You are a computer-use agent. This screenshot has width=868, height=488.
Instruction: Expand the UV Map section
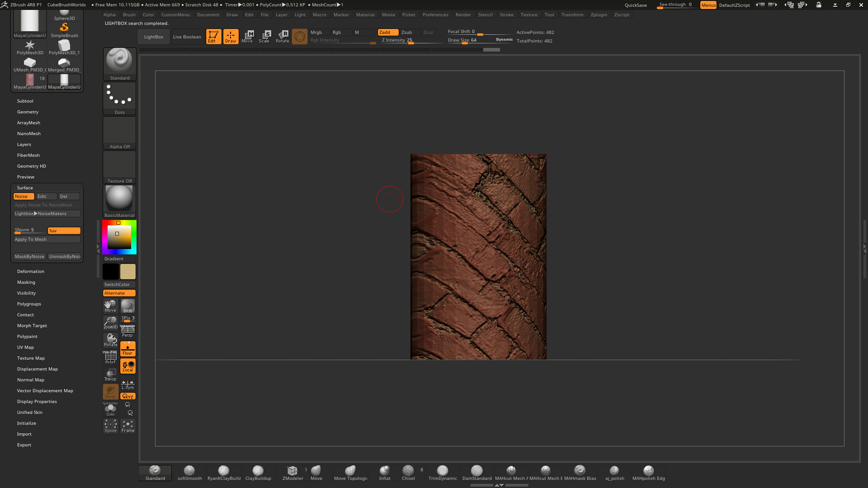pos(25,347)
